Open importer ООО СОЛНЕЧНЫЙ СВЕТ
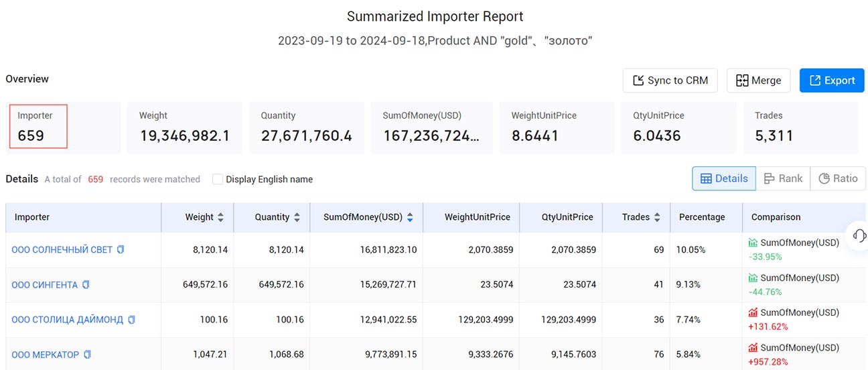Viewport: 868px width, 370px height. coord(62,249)
